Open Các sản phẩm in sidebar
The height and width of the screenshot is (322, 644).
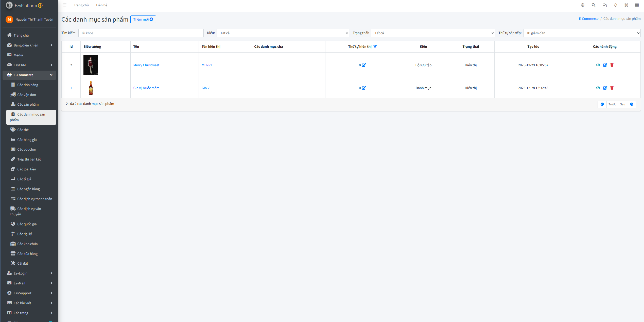tap(28, 104)
